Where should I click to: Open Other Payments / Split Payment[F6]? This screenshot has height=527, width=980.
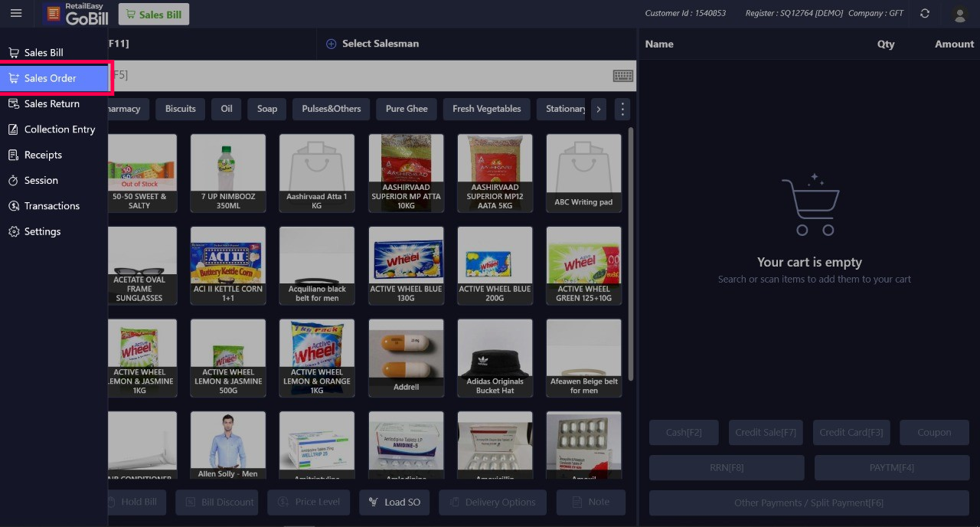(809, 503)
